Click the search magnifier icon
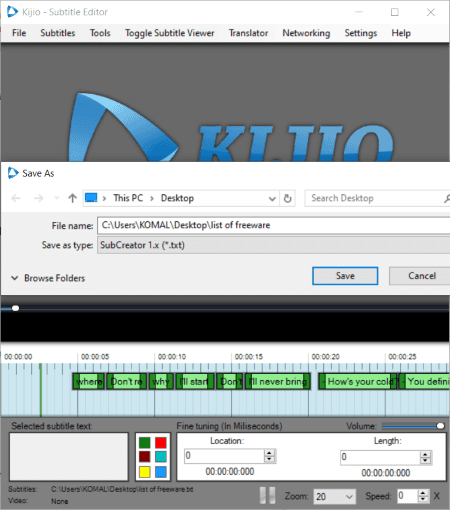The width and height of the screenshot is (450, 510). pos(447,199)
